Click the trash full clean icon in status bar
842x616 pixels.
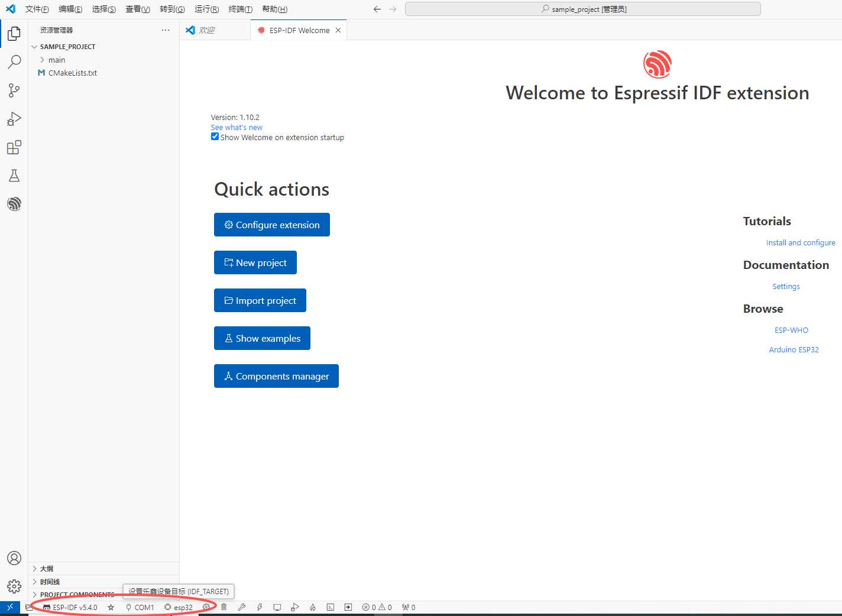tap(224, 607)
